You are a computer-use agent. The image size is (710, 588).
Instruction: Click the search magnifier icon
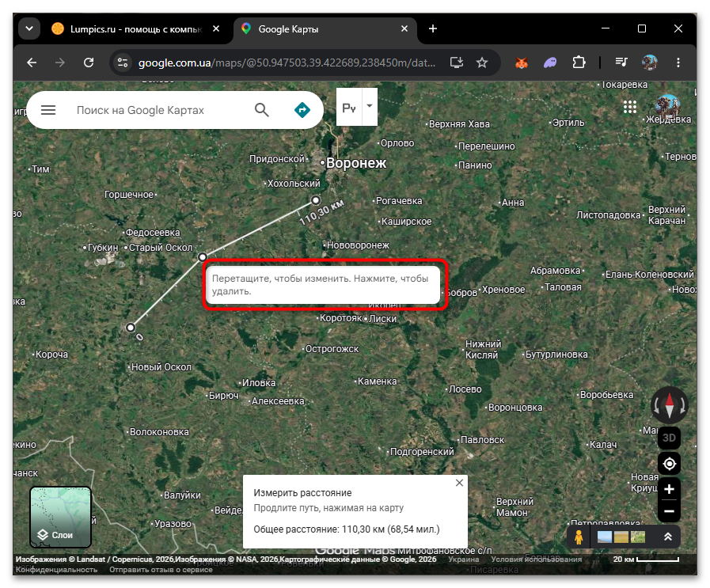(262, 110)
